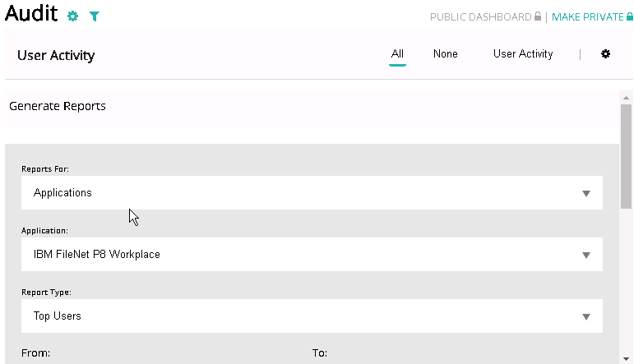
Task: Click the teal filter funnel icon
Action: [95, 16]
